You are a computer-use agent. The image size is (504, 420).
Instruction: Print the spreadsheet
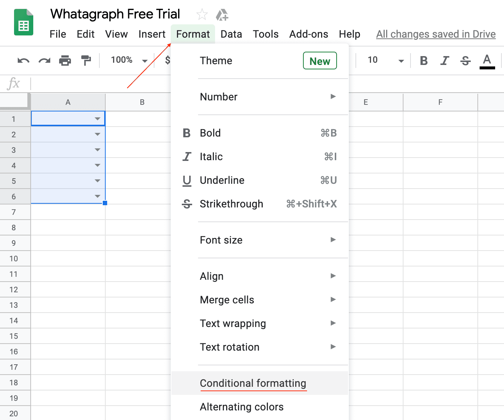pyautogui.click(x=65, y=61)
